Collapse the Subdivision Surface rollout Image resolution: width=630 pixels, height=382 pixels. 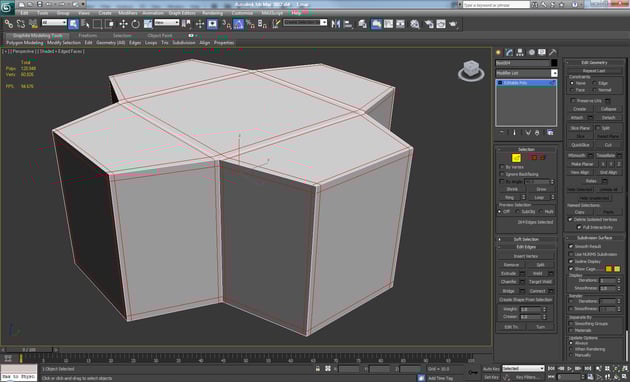[x=595, y=237]
